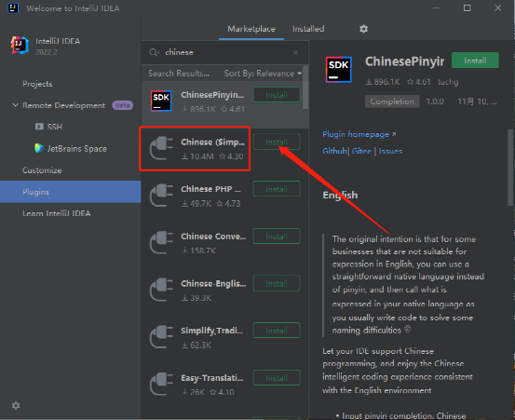Click the Easy-Translation plugin icon
This screenshot has height=420, width=515.
pyautogui.click(x=161, y=385)
